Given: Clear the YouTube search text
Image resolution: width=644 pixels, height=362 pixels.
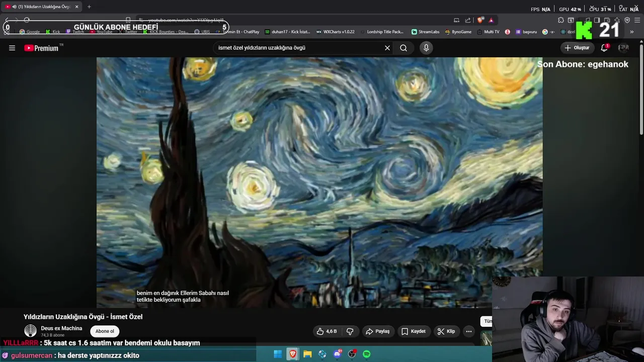Looking at the screenshot, I should (x=387, y=48).
